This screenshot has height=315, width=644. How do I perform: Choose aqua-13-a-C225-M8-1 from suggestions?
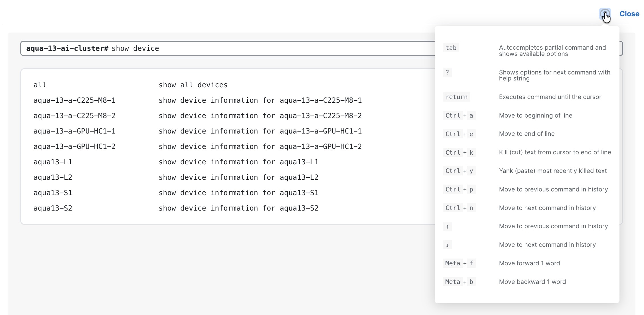tap(74, 100)
